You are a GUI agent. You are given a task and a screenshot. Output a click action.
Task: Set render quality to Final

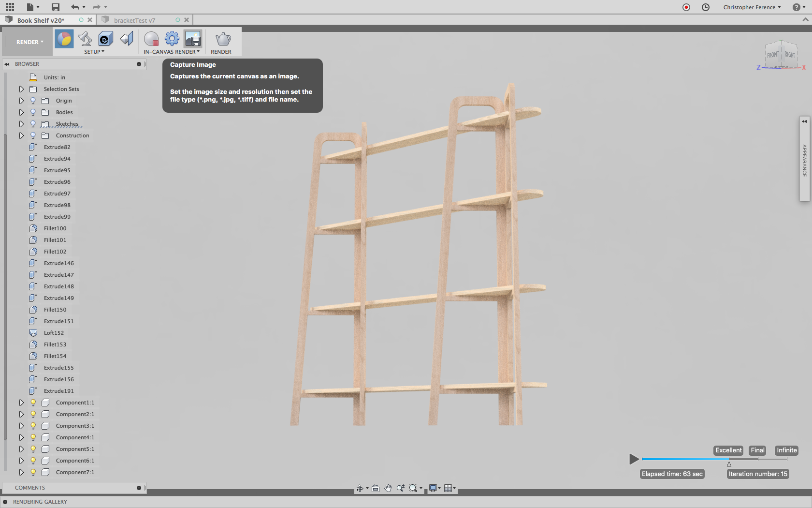tap(757, 450)
